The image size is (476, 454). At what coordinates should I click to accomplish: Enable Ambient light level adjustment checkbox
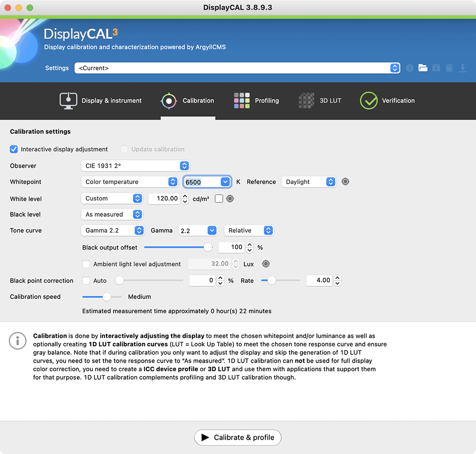pyautogui.click(x=86, y=264)
